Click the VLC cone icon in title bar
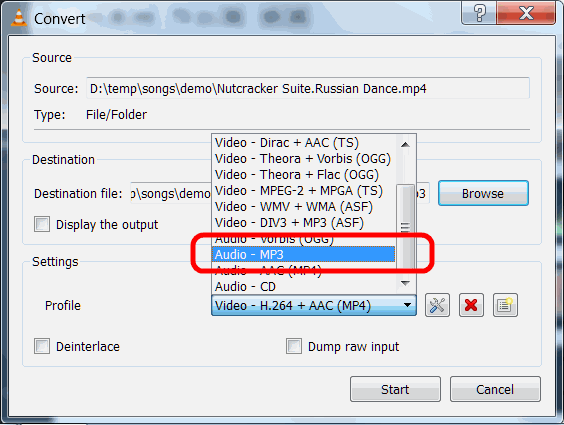Viewport: 564px width, 425px height. tap(19, 18)
